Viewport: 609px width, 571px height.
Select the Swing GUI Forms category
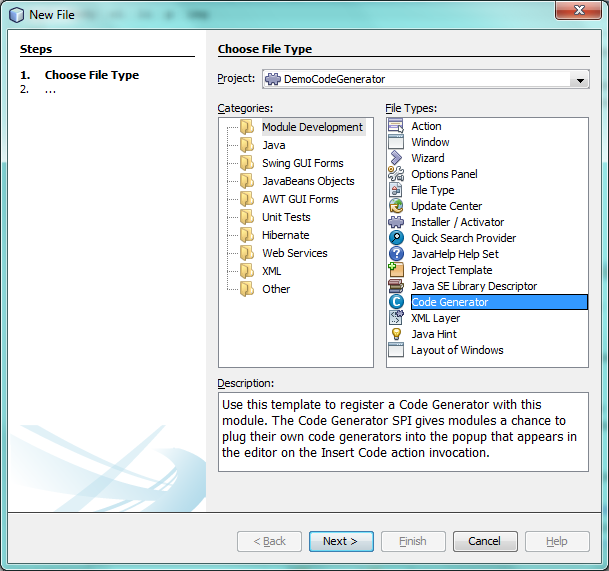click(302, 163)
